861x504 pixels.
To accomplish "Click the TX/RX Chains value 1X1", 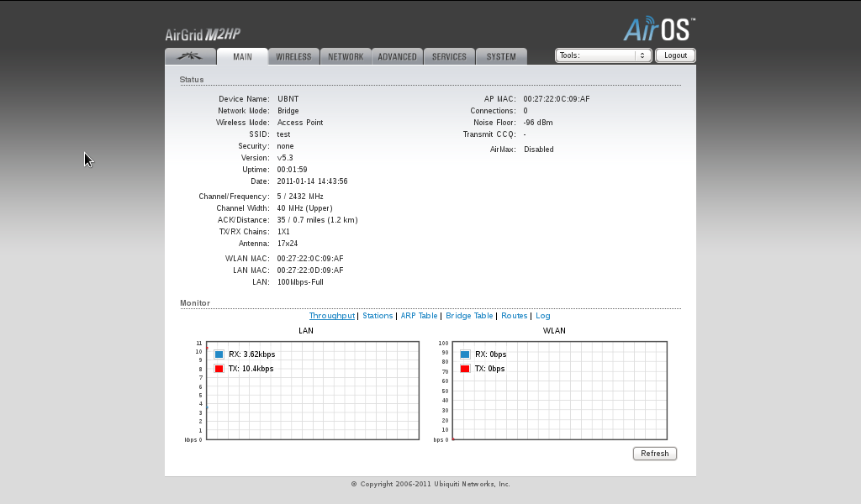I will [x=283, y=232].
